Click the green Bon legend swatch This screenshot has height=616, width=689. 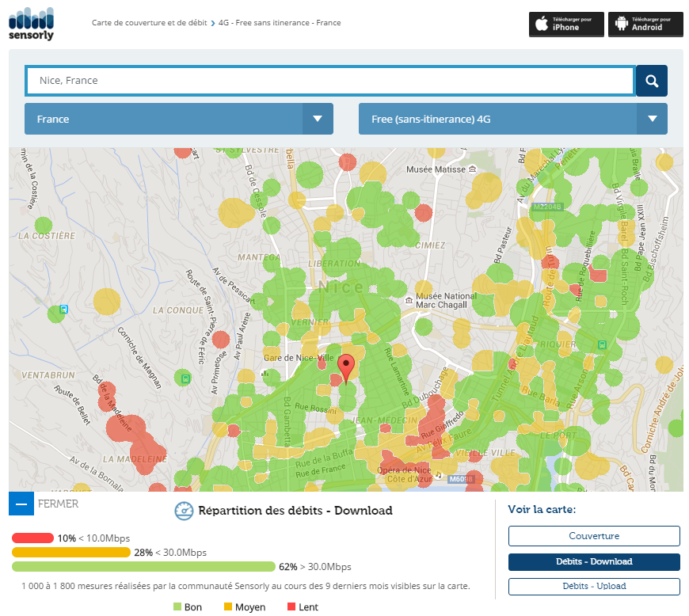click(177, 607)
